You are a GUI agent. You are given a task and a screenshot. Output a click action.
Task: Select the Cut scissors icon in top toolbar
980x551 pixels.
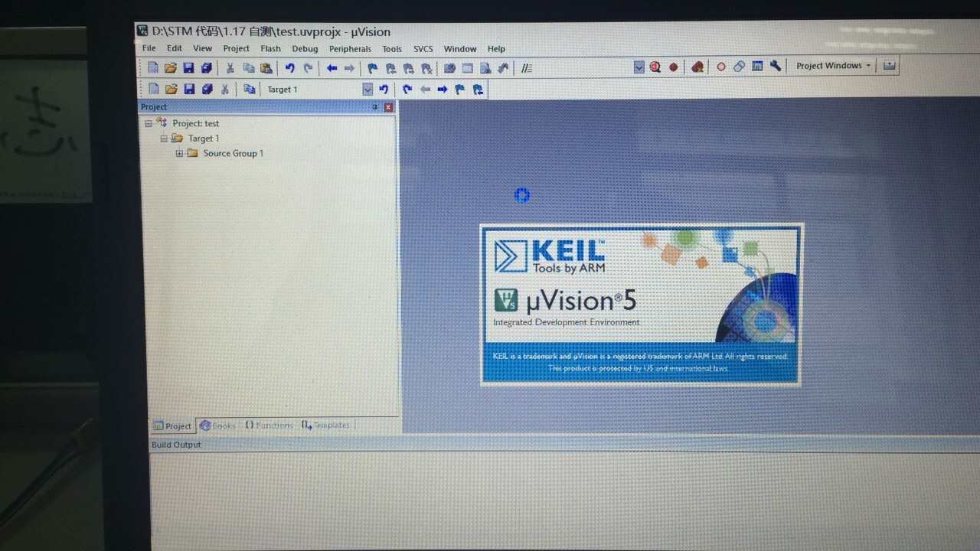pyautogui.click(x=230, y=68)
